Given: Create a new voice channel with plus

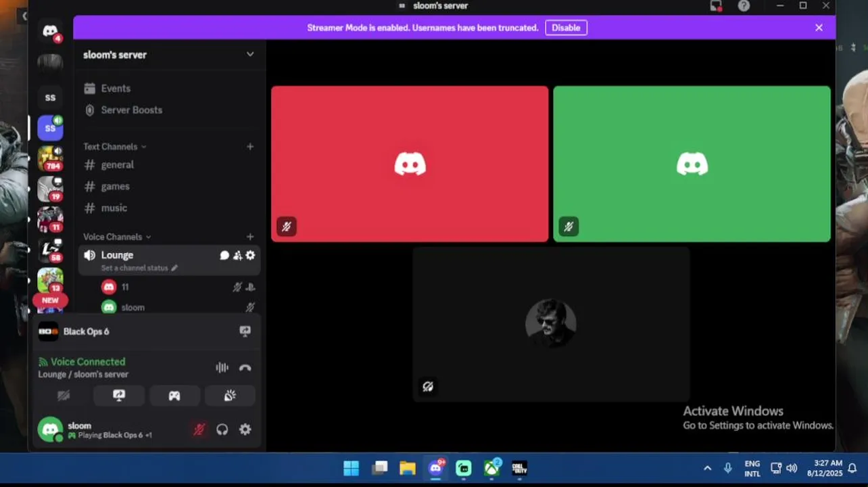Looking at the screenshot, I should point(250,237).
